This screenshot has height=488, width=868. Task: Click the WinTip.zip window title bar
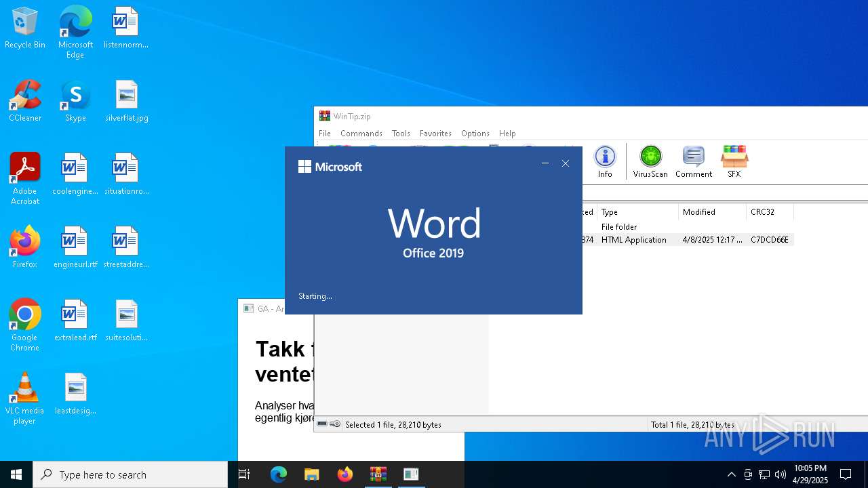point(590,116)
